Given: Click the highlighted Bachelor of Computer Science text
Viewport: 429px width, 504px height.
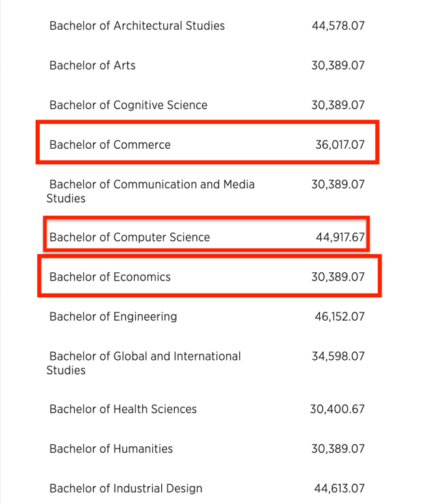Looking at the screenshot, I should tap(129, 237).
